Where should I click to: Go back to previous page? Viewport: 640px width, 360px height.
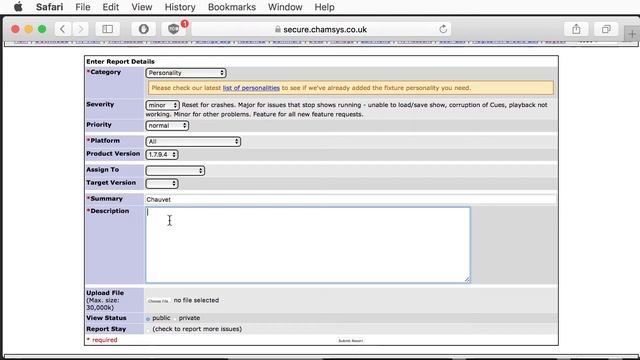tap(62, 29)
